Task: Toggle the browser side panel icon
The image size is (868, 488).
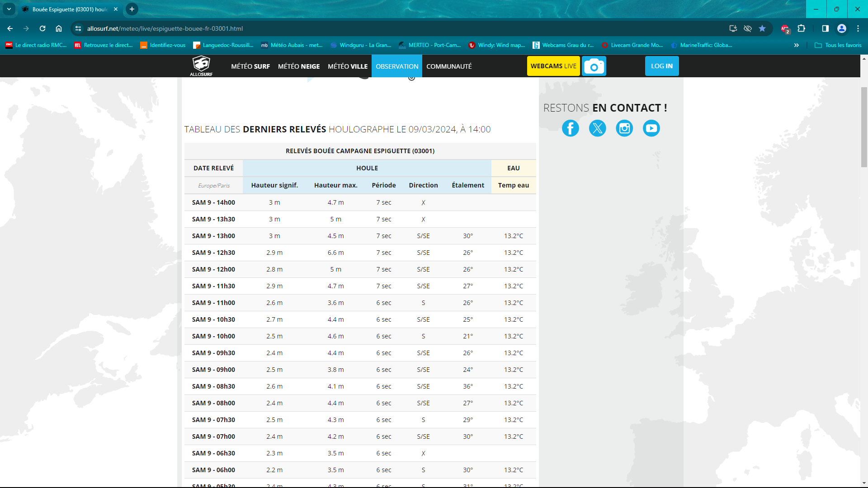Action: point(825,28)
